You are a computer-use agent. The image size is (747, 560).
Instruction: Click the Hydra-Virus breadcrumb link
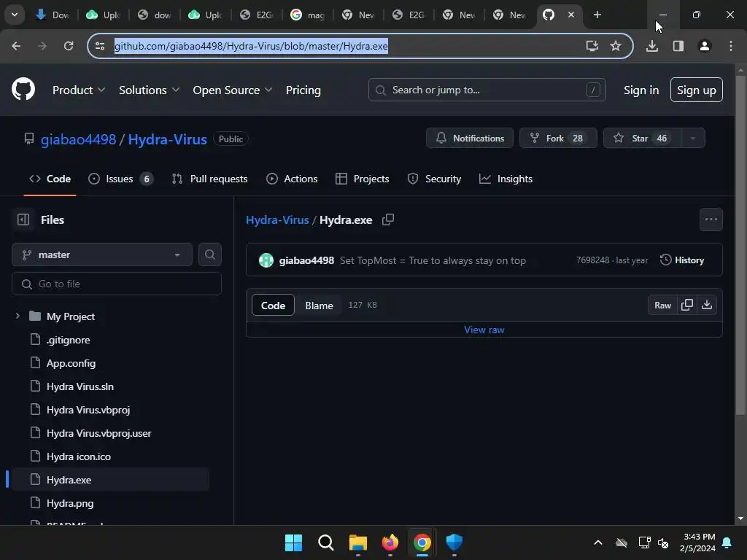click(x=277, y=220)
